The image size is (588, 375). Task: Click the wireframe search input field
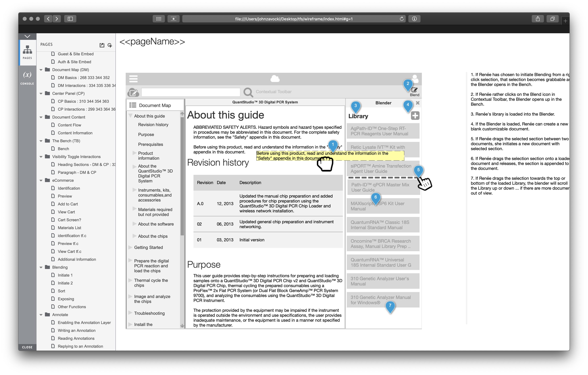[191, 92]
